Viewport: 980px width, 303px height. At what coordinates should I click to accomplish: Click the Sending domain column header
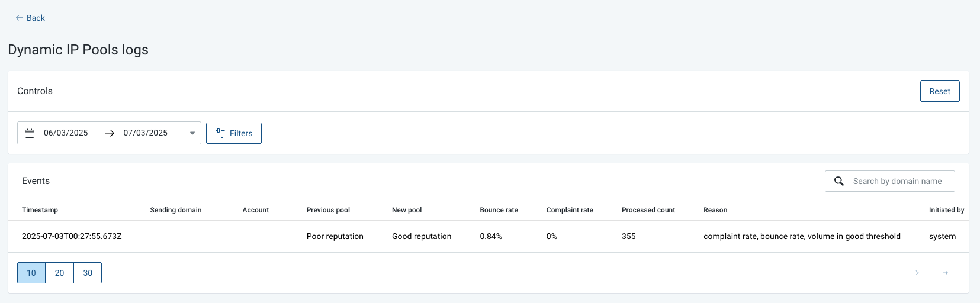click(176, 210)
